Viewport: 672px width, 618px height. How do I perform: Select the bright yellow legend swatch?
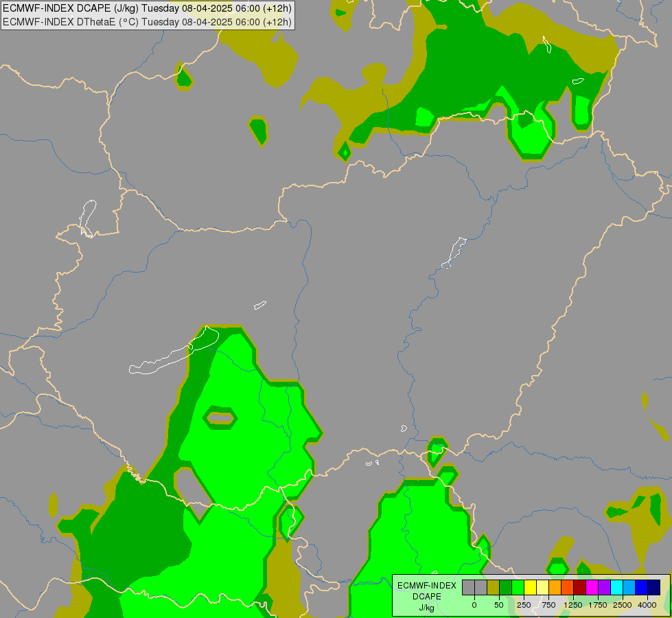(x=530, y=587)
